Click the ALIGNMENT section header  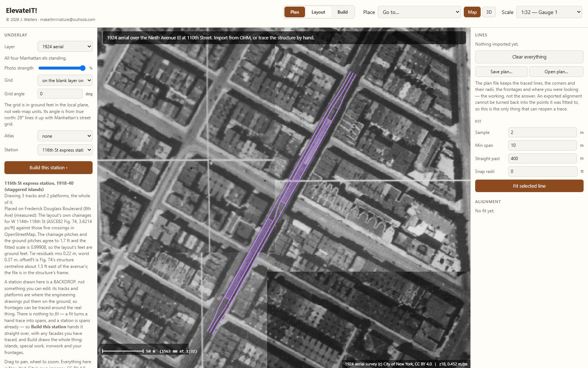click(488, 202)
